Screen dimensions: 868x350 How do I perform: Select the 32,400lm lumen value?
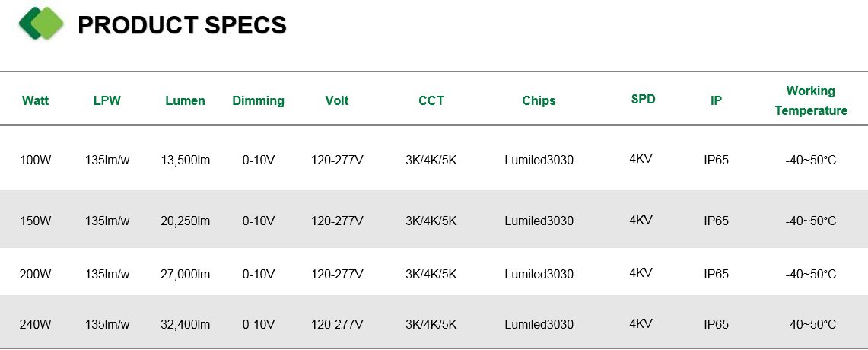tap(186, 325)
